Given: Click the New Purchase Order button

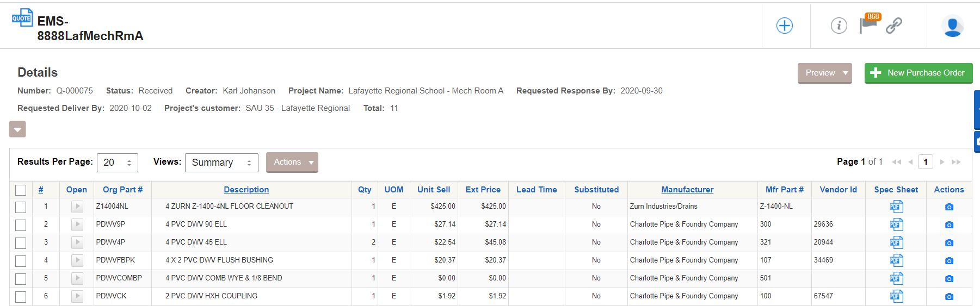Looking at the screenshot, I should (919, 73).
